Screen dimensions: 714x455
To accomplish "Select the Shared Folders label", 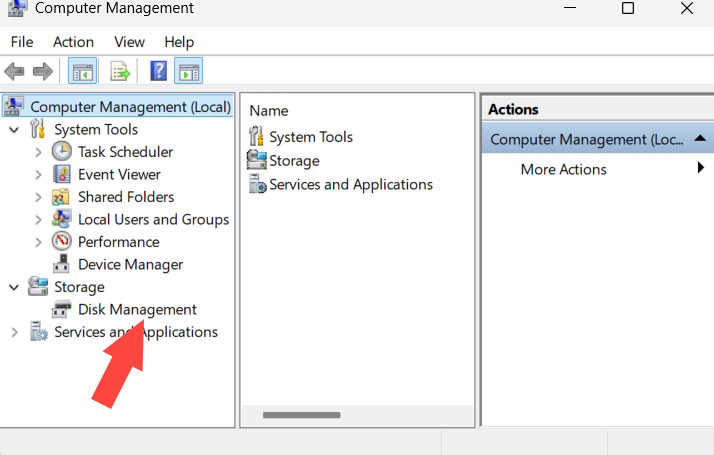I will tap(126, 197).
